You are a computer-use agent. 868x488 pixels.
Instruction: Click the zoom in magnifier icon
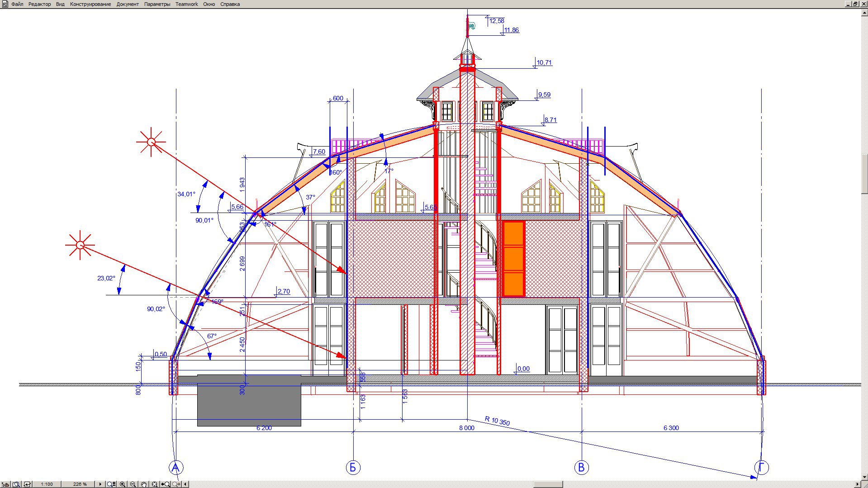(x=122, y=484)
